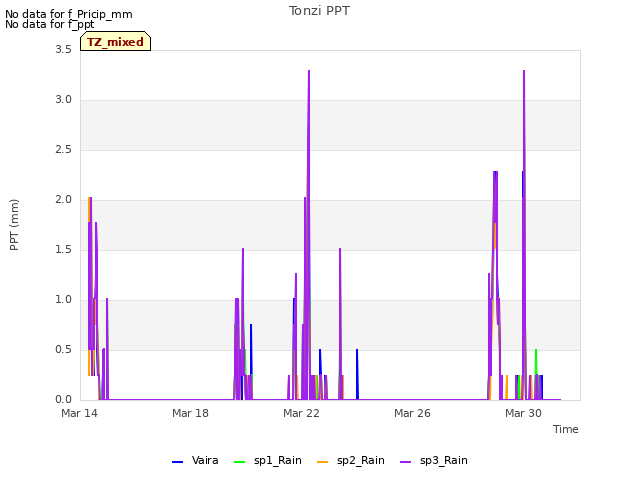Click the orange sp2_Rain legend swatch
This screenshot has height=480, width=640.
(x=322, y=462)
